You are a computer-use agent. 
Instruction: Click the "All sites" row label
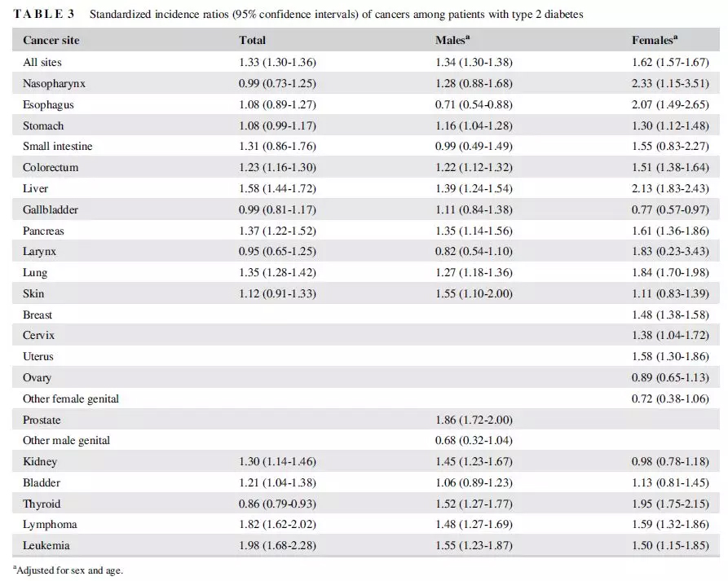click(42, 62)
